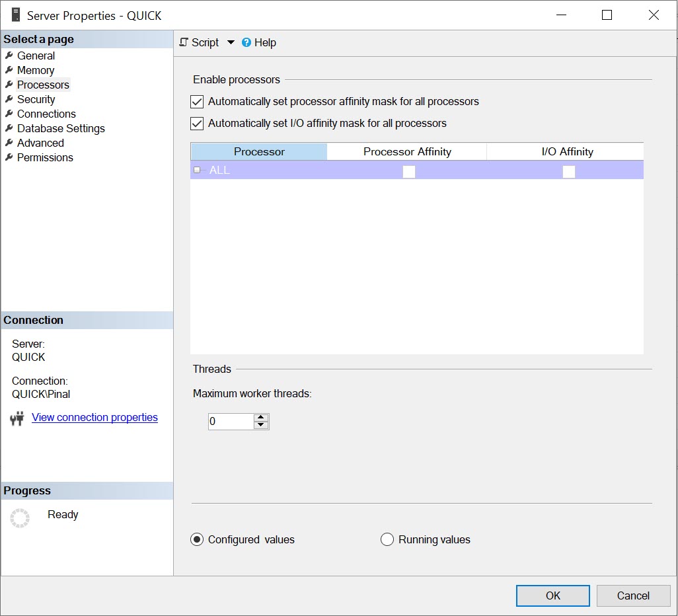The image size is (678, 616).
Task: Toggle automatic I/O affinity mask checkbox
Action: pyautogui.click(x=197, y=124)
